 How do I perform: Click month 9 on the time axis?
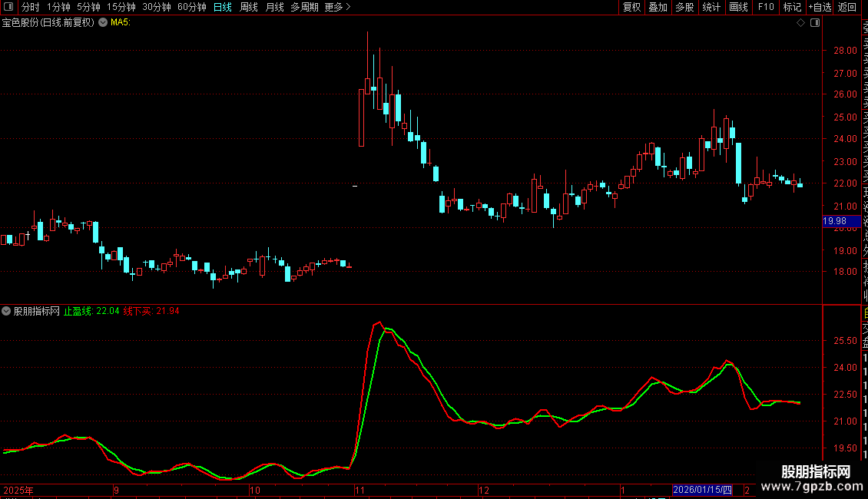tap(116, 490)
